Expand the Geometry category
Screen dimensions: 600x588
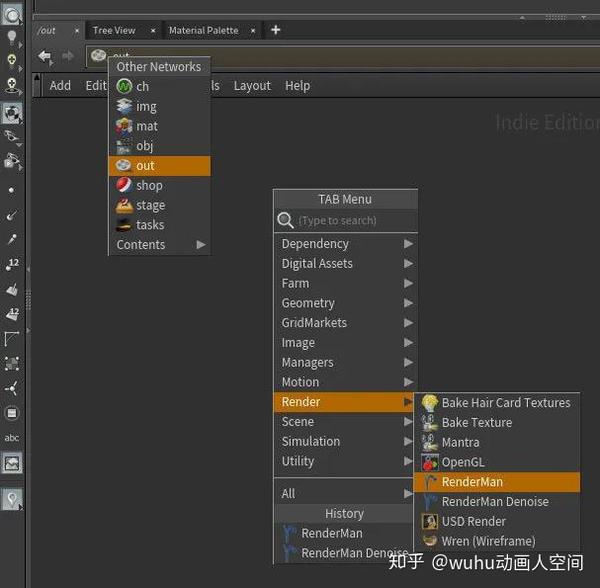(x=346, y=303)
